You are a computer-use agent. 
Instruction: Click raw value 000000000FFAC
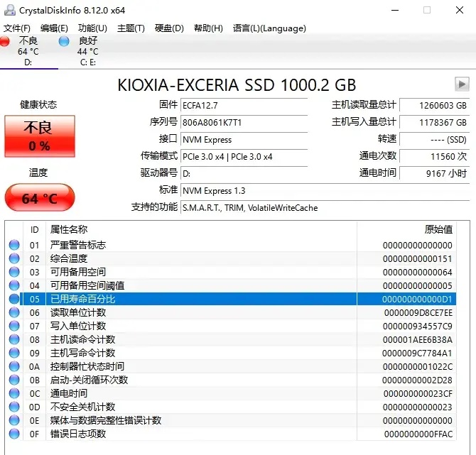point(418,434)
